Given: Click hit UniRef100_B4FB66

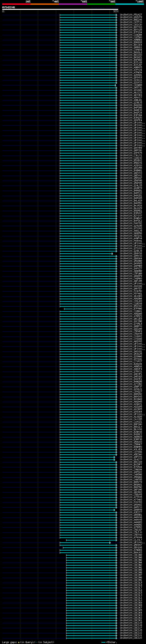Looking at the screenshot, I should pos(131,60).
